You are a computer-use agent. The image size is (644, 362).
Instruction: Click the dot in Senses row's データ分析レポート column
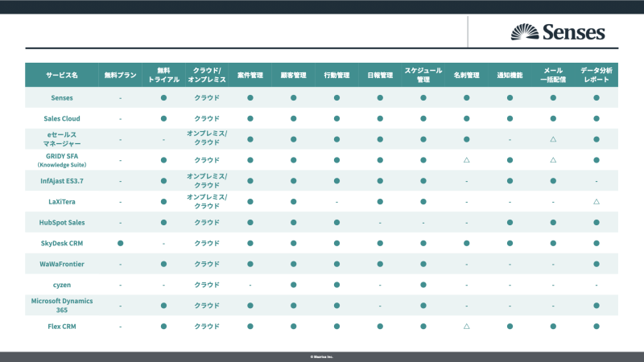click(597, 97)
